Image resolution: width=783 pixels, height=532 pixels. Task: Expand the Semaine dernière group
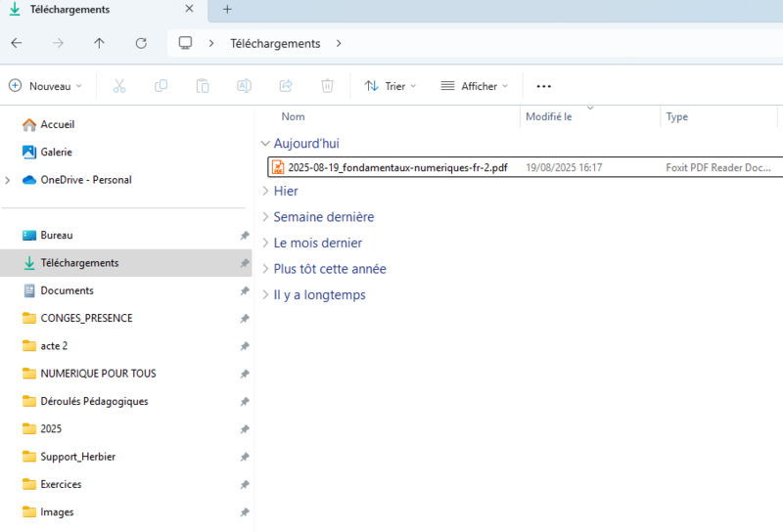[265, 217]
